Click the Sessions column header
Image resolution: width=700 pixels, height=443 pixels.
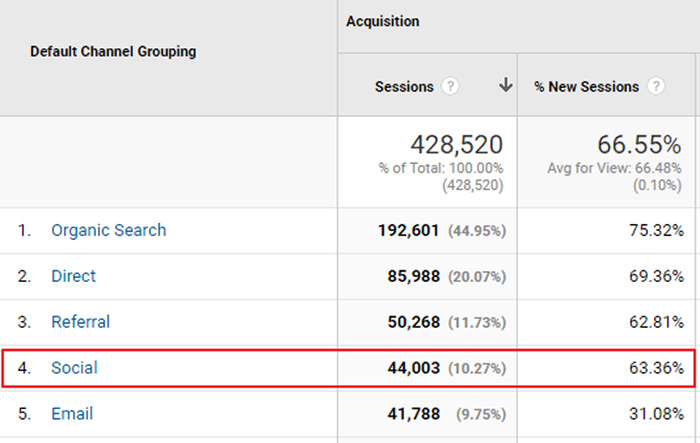[404, 86]
